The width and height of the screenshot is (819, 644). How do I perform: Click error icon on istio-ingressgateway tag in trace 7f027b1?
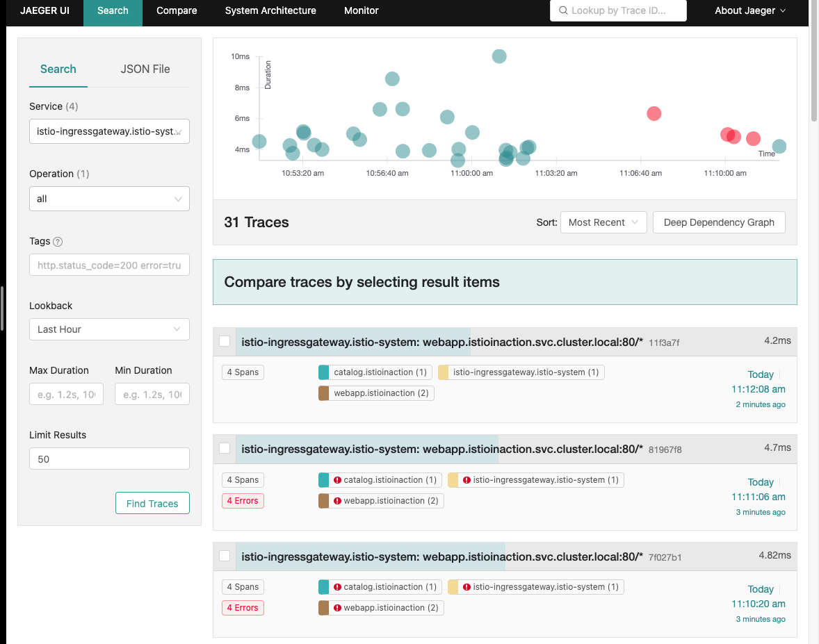click(467, 587)
